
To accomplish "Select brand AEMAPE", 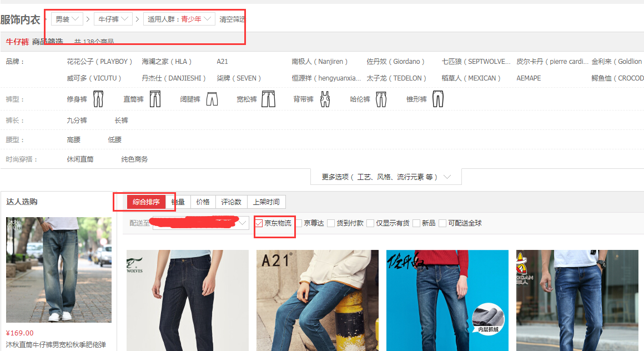I will (x=529, y=78).
